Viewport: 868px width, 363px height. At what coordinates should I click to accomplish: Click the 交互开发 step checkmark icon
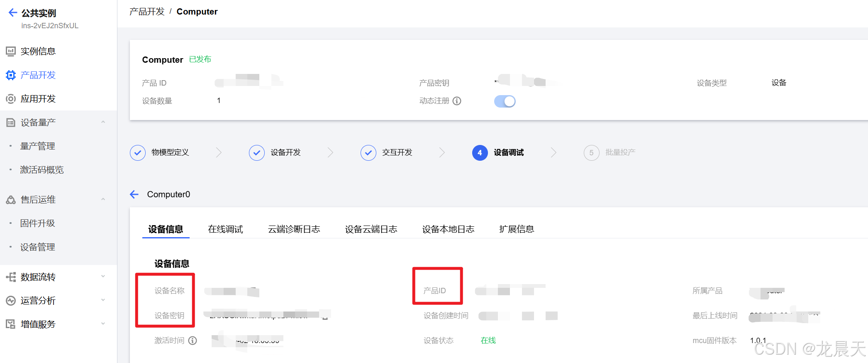pyautogui.click(x=368, y=153)
